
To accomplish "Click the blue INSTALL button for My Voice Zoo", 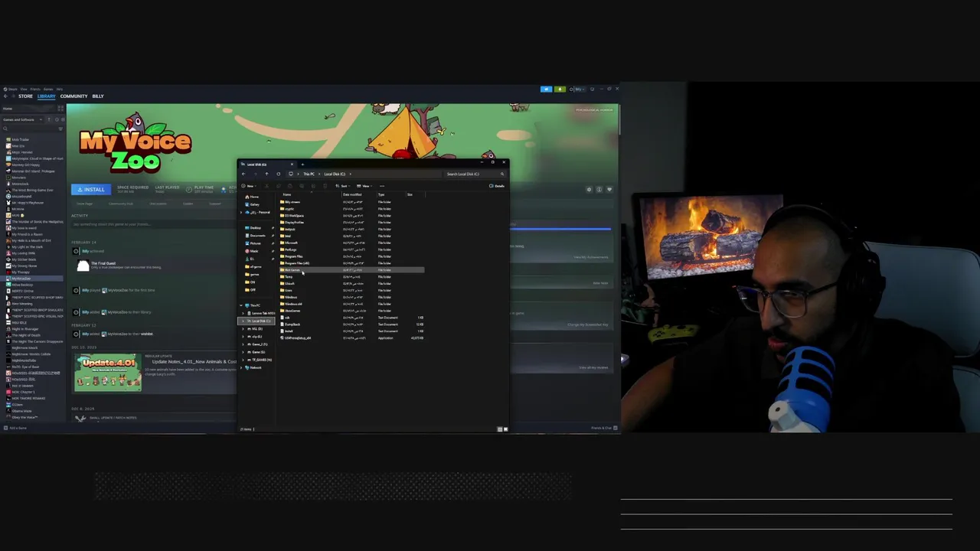I will click(91, 189).
